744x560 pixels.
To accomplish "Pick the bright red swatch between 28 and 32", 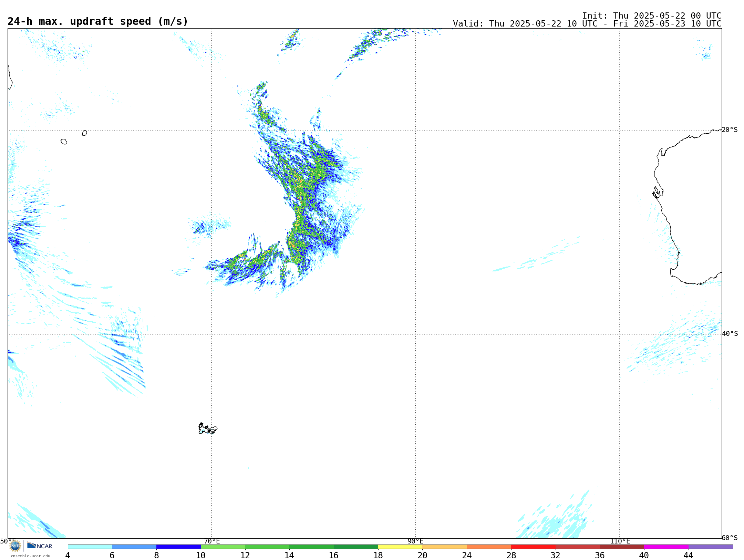I will (533, 547).
